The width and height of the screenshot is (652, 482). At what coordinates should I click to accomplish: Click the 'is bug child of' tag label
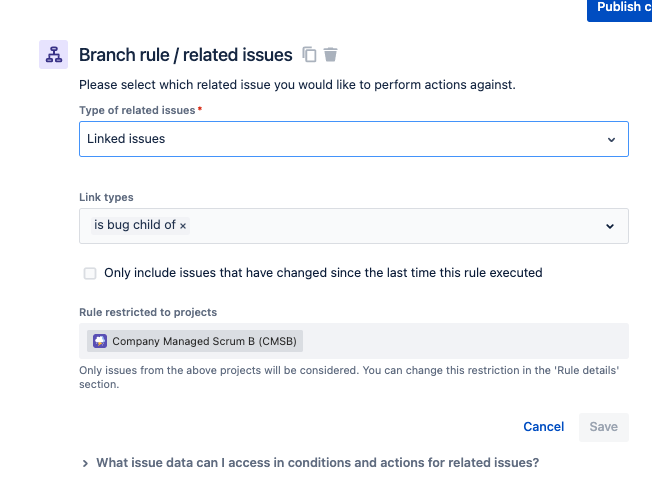point(135,225)
